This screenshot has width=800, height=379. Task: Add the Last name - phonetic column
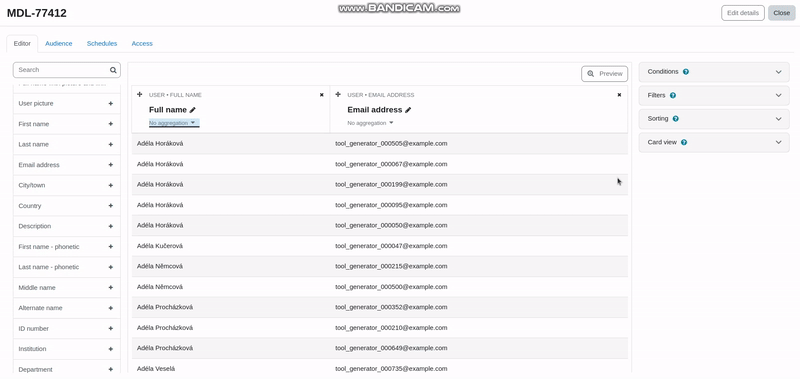point(110,267)
